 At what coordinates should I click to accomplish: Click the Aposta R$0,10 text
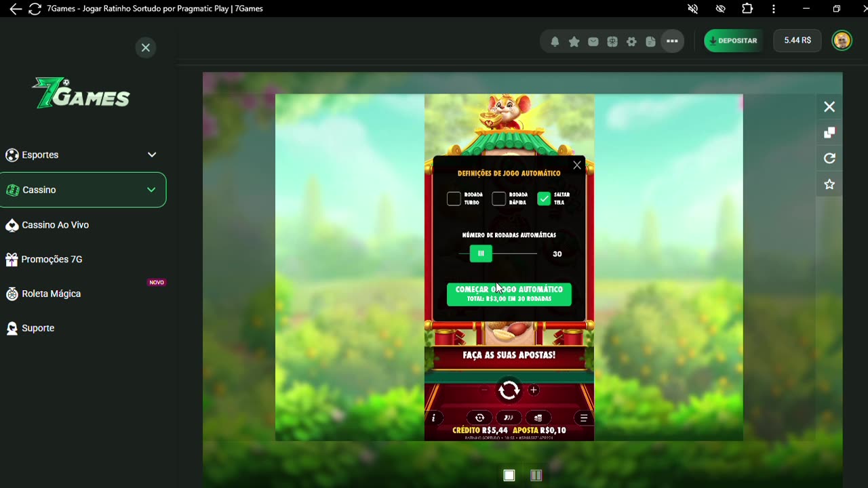click(x=539, y=430)
